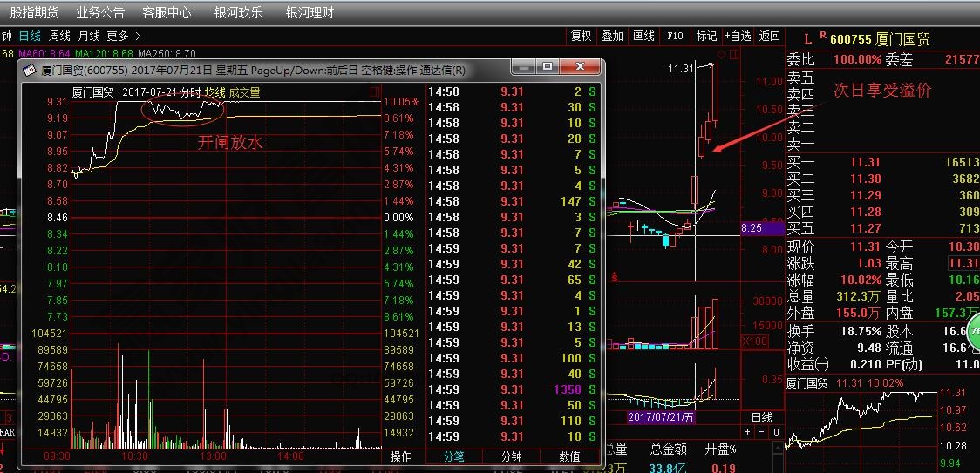Click the 返回 back button
980x473 pixels.
(769, 36)
